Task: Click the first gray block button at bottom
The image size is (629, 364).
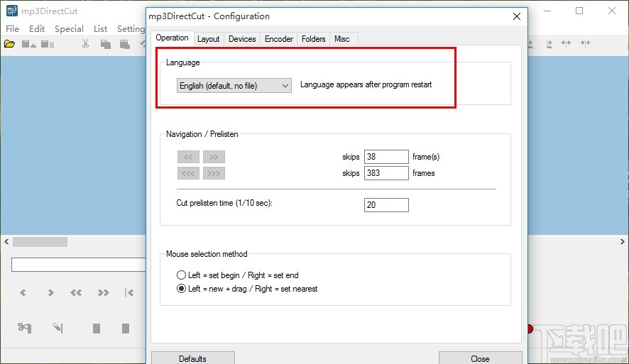Action: pyautogui.click(x=97, y=329)
